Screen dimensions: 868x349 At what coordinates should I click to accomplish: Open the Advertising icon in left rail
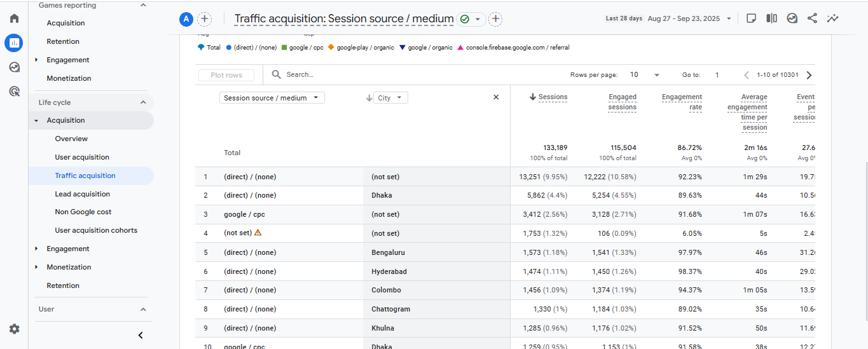(14, 92)
